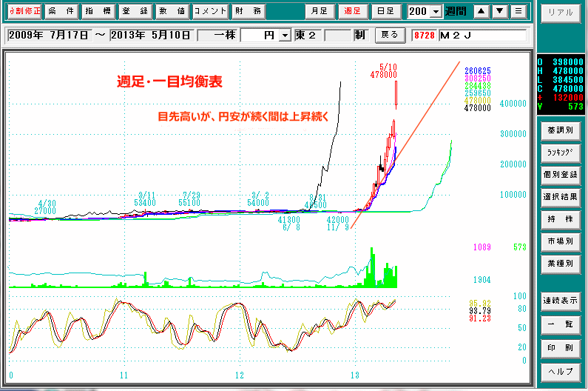Click the 持株 holdings button
The image size is (588, 391).
[561, 219]
